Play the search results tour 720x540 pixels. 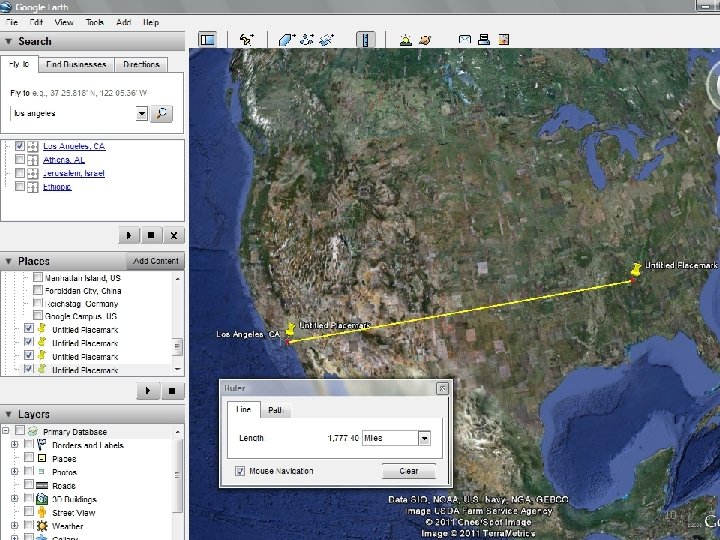(129, 236)
